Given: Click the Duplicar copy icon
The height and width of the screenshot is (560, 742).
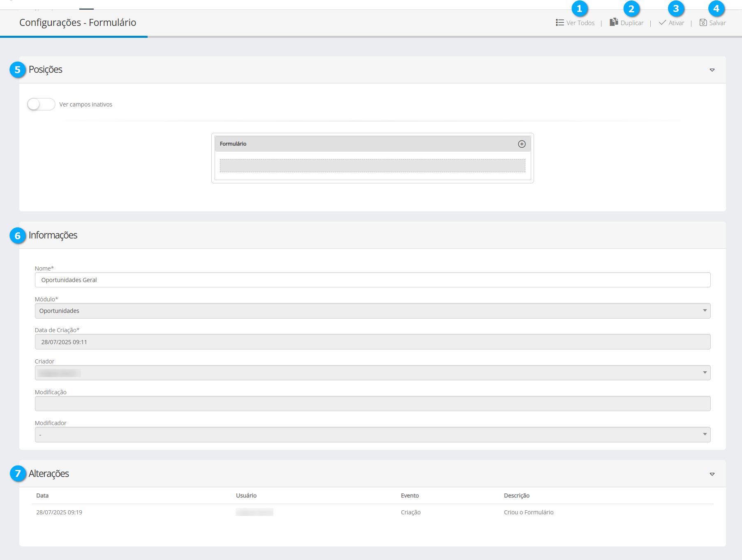Looking at the screenshot, I should coord(614,22).
